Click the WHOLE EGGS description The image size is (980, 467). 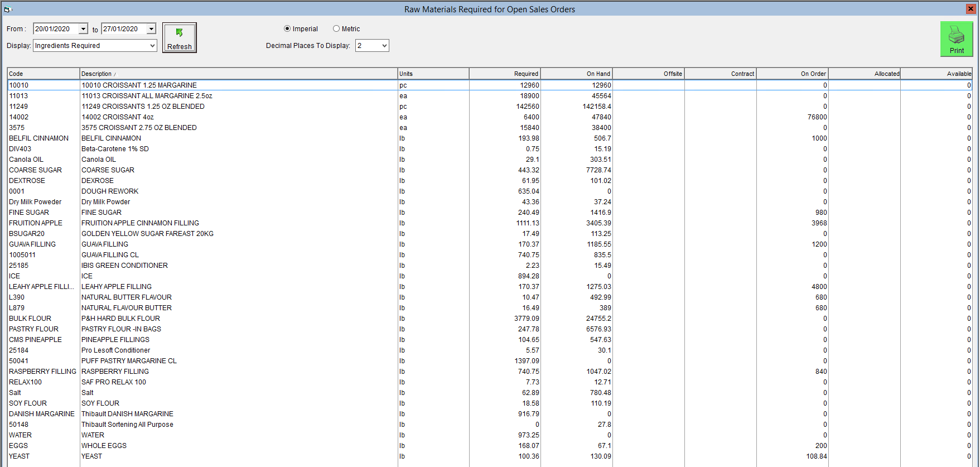coord(104,446)
